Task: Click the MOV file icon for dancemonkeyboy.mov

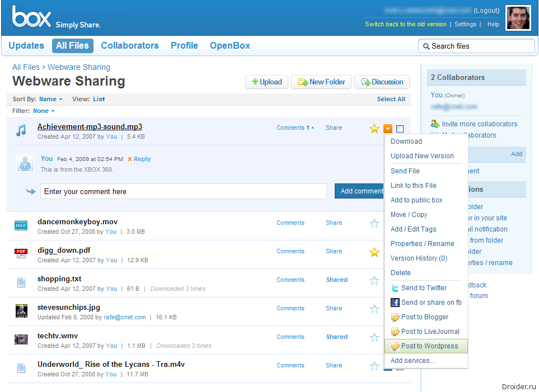Action: pyautogui.click(x=21, y=225)
